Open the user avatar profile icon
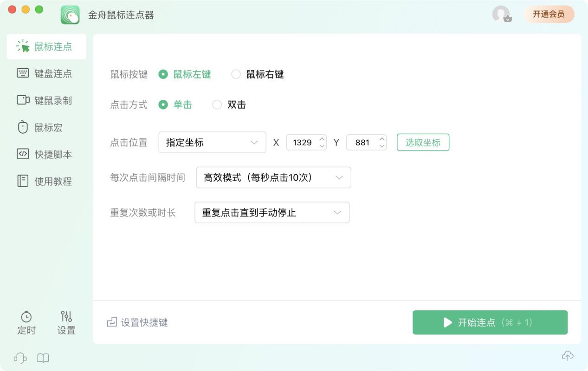 501,14
